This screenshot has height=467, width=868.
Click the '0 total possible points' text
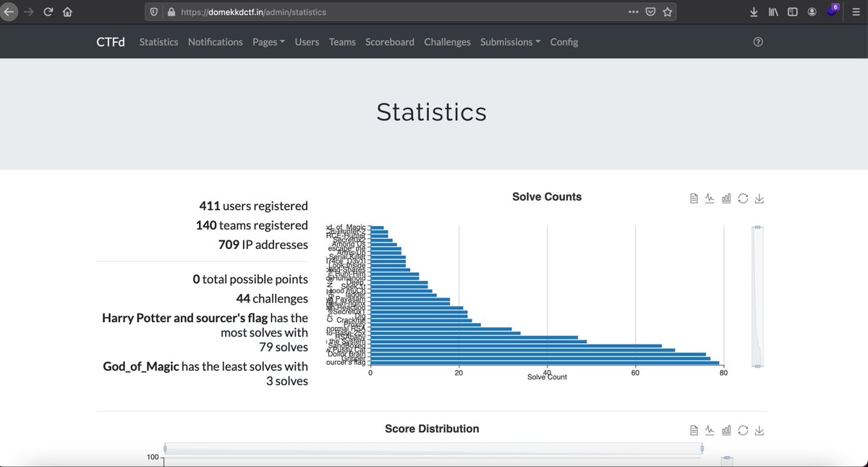pyautogui.click(x=250, y=279)
